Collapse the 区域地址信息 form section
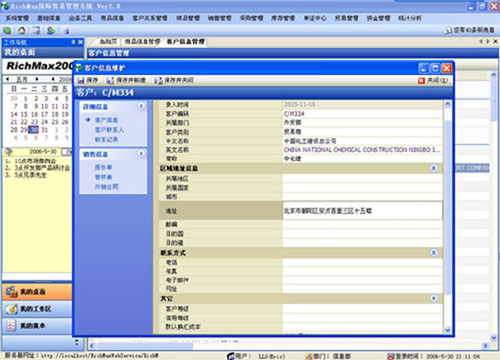Image resolution: width=500 pixels, height=360 pixels. click(x=434, y=168)
